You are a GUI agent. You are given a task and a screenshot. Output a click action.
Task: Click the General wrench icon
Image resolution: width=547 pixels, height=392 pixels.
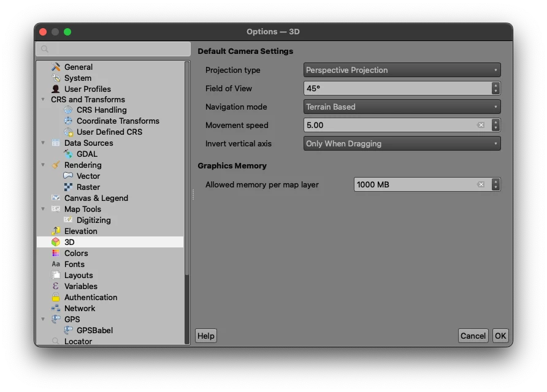[x=56, y=67]
